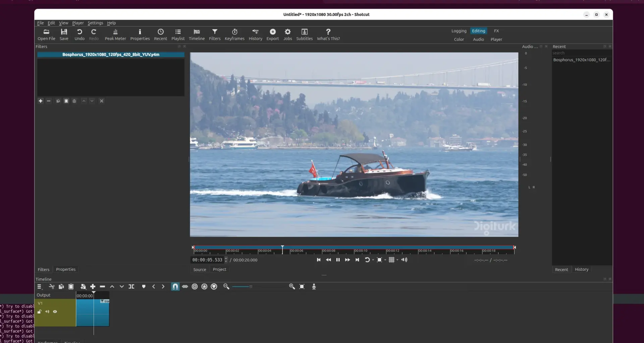This screenshot has height=343, width=644.
Task: Click the Subtitles toolbar icon
Action: (x=304, y=34)
